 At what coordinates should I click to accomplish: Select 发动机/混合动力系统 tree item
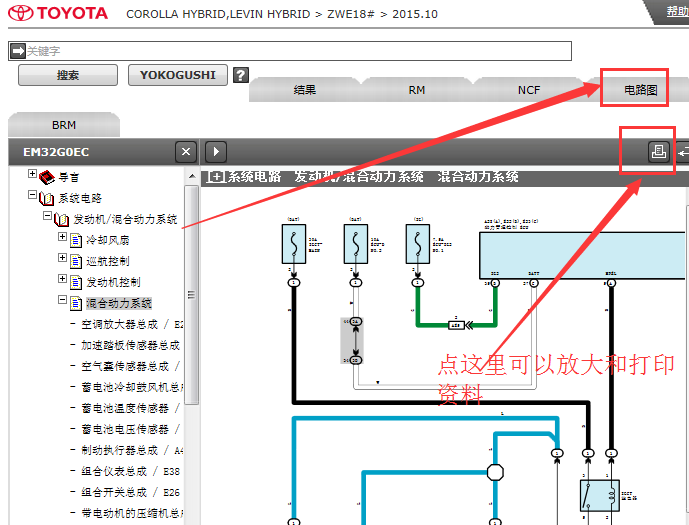pyautogui.click(x=125, y=219)
